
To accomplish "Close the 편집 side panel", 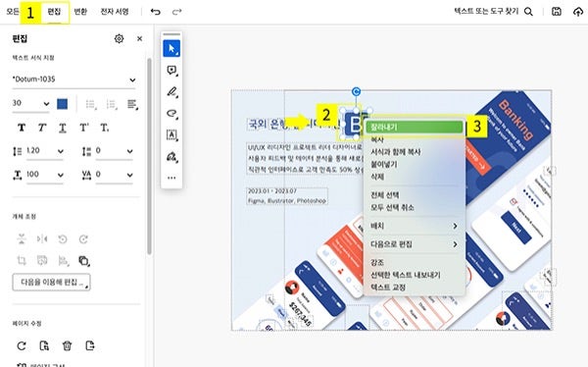I will coord(139,38).
